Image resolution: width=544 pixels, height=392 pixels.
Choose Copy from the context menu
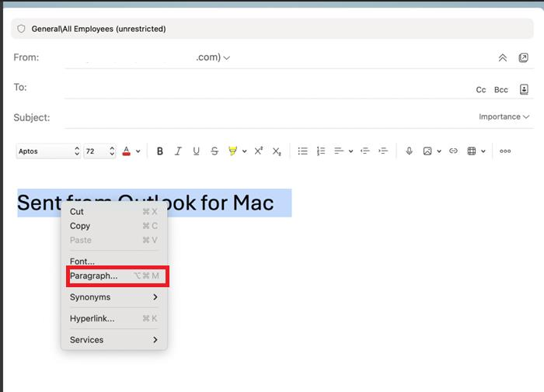[113, 226]
